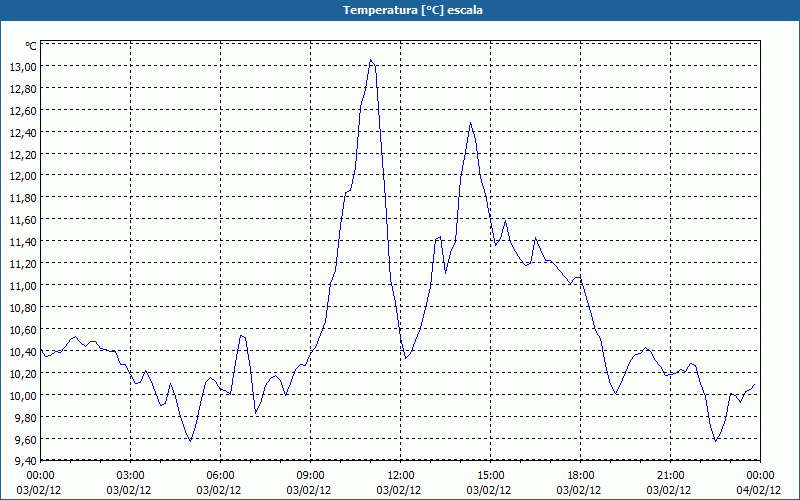Select the 03/02/12 date beneath 06:00
This screenshot has width=800, height=500.
(219, 490)
